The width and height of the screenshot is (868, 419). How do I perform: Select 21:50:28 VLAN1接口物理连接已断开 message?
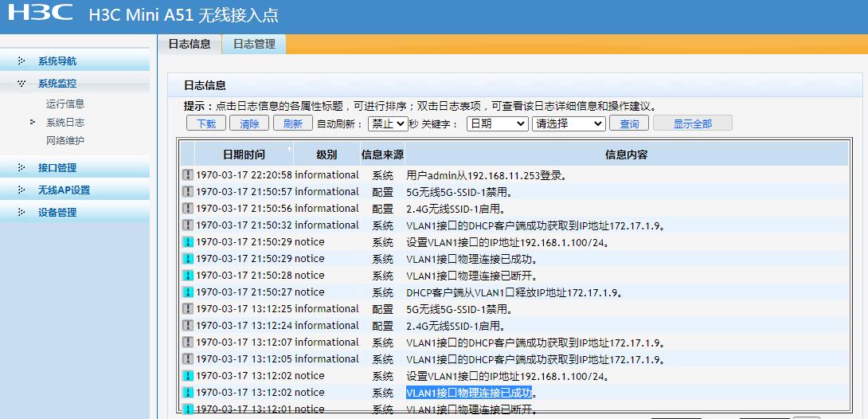point(472,276)
